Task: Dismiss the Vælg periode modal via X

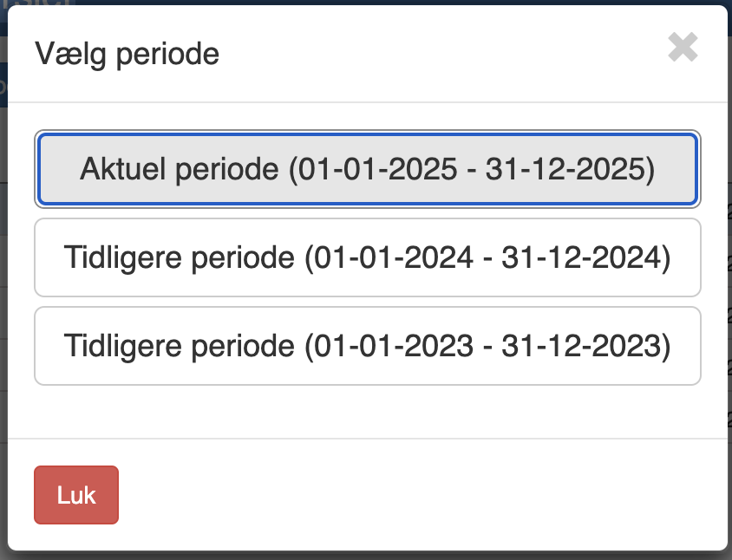Action: 683,48
